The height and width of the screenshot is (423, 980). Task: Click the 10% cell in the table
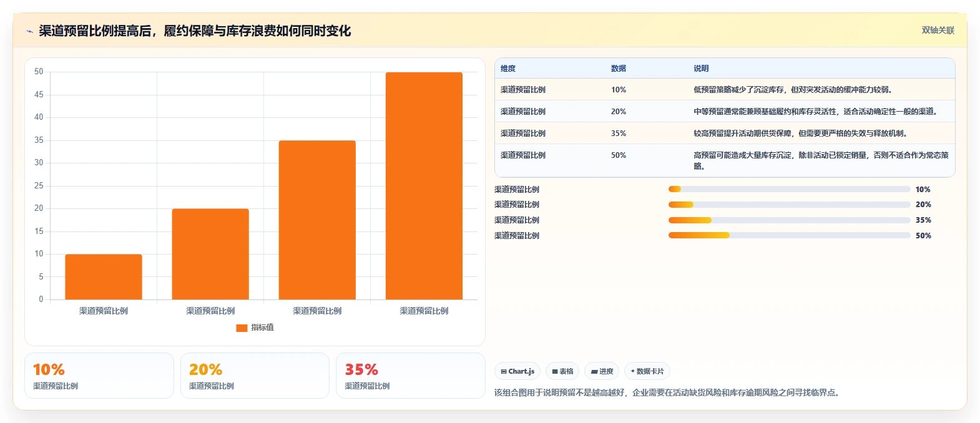point(619,90)
